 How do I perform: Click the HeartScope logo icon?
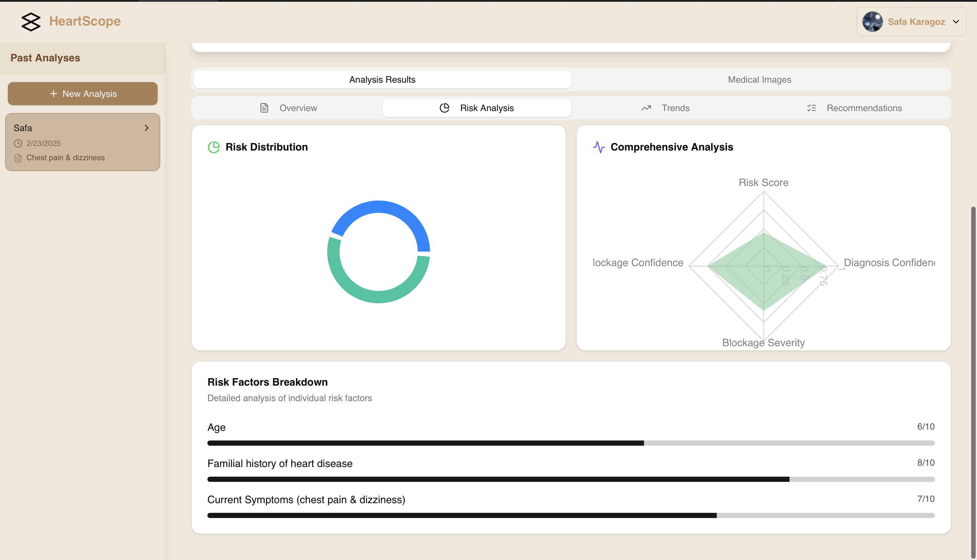(31, 22)
